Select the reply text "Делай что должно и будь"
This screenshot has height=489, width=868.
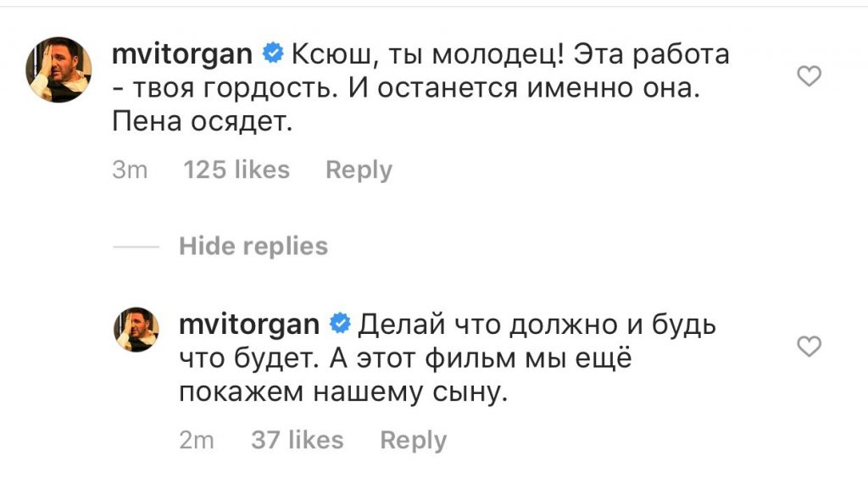[537, 325]
